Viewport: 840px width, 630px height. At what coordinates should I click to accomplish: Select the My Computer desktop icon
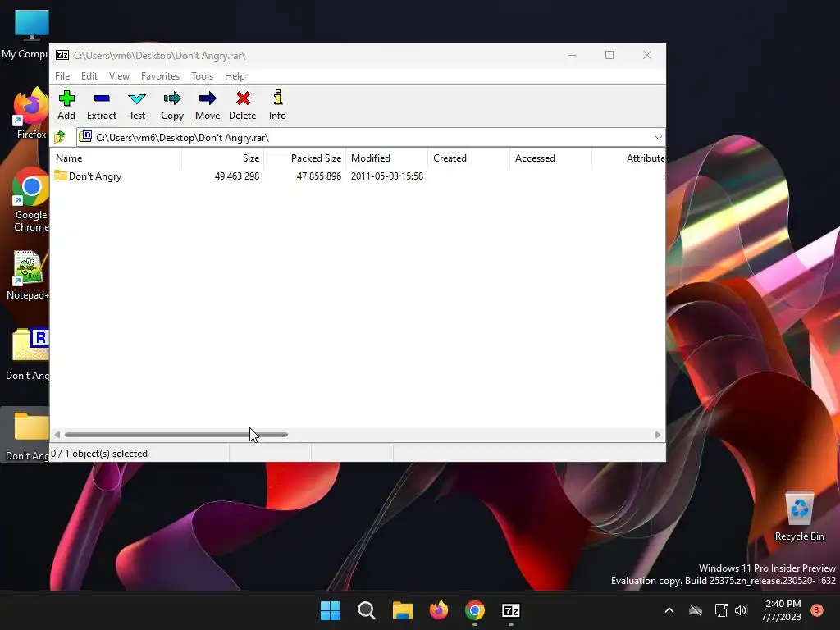(x=25, y=34)
